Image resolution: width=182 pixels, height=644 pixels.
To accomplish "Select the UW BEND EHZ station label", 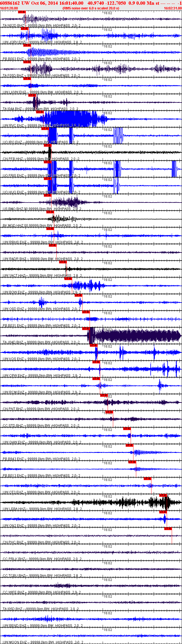I will (43, 626).
